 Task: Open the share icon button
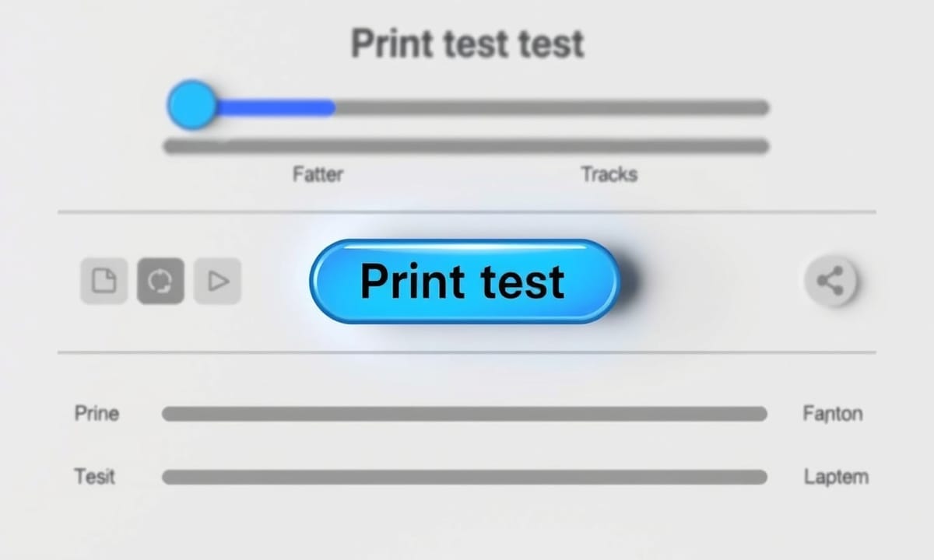click(830, 280)
